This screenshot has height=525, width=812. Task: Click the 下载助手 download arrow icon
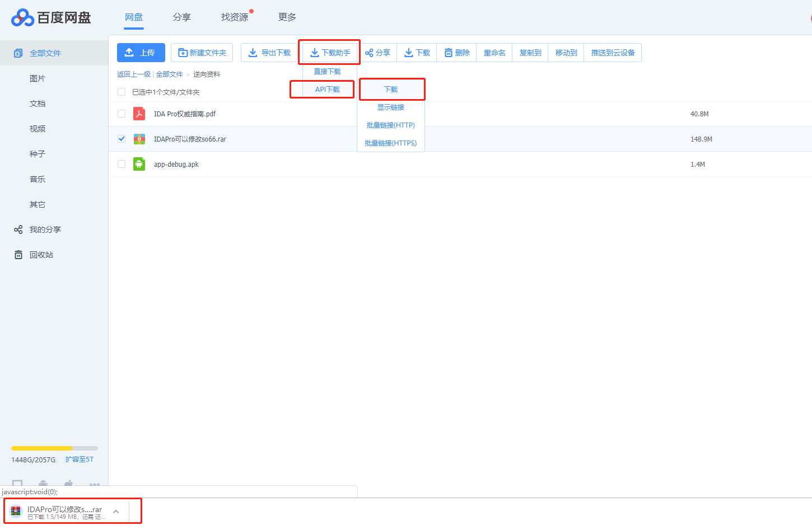[x=315, y=52]
